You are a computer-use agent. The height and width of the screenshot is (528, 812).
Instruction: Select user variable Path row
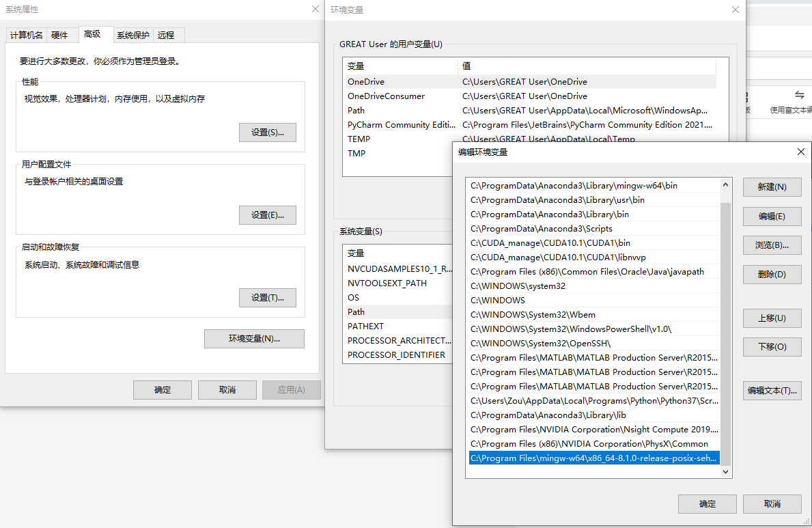point(531,111)
